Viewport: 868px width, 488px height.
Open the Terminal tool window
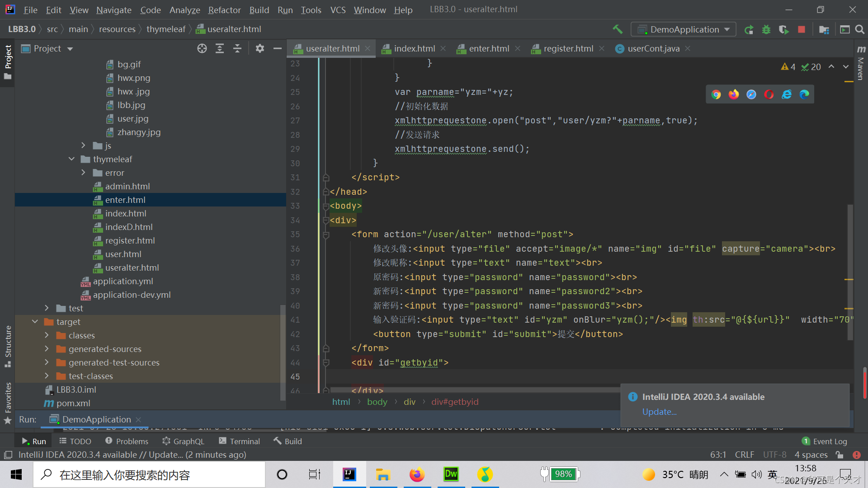tap(239, 441)
